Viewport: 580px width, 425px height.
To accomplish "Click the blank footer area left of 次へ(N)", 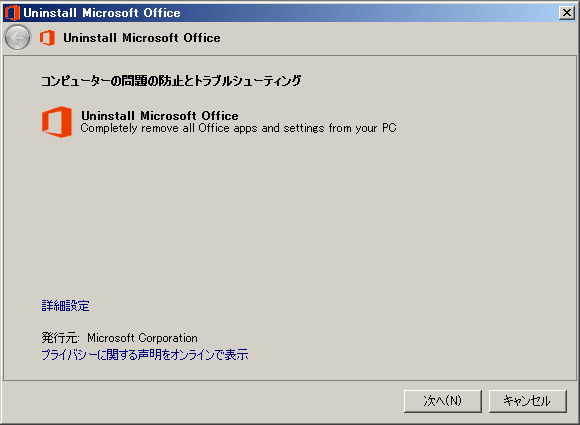I will pyautogui.click(x=202, y=402).
